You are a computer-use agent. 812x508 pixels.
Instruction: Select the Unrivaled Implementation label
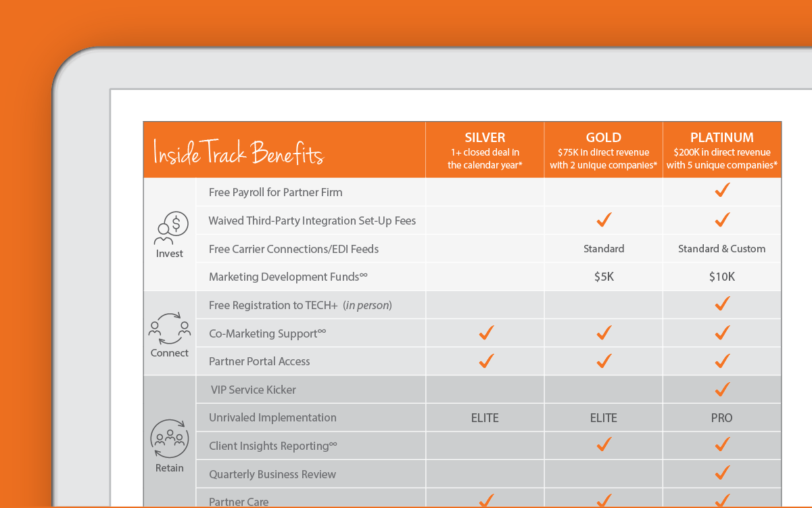click(x=272, y=418)
